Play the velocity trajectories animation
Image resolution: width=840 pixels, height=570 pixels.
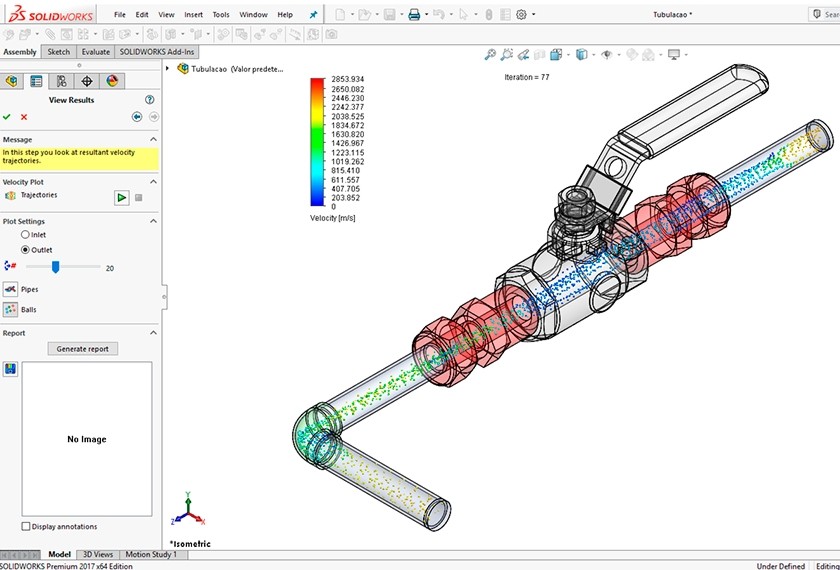(121, 198)
